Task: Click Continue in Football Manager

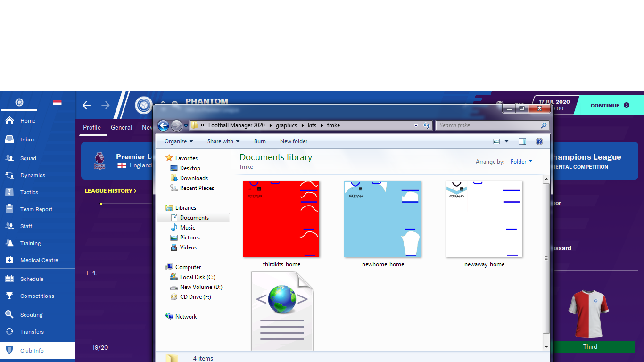Action: pos(610,106)
